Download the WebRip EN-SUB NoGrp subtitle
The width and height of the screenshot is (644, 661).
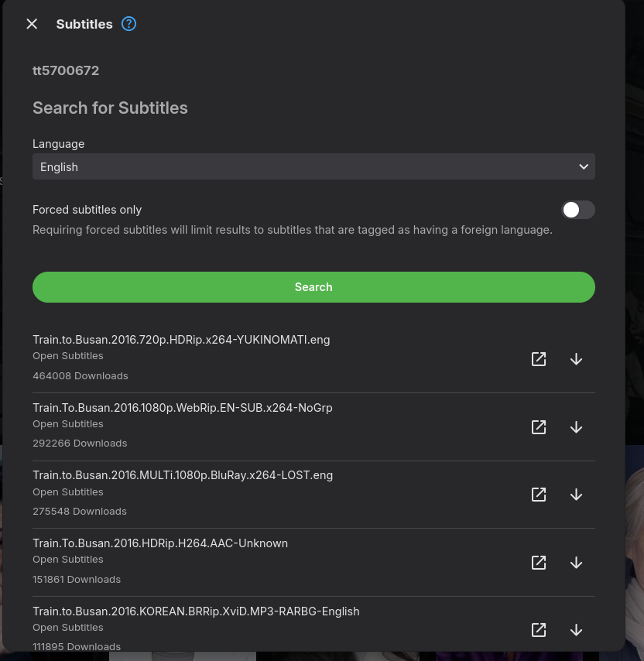coord(576,427)
